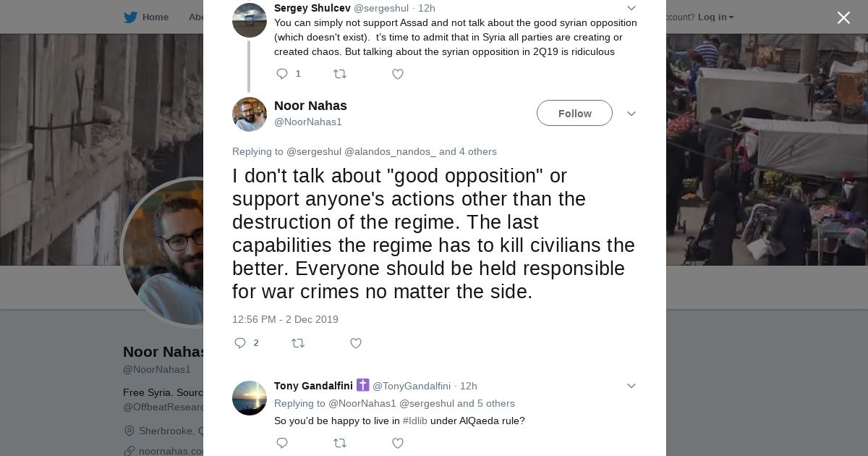Image resolution: width=868 pixels, height=456 pixels.
Task: Open more options on Sergey's tweet
Action: pos(631,8)
